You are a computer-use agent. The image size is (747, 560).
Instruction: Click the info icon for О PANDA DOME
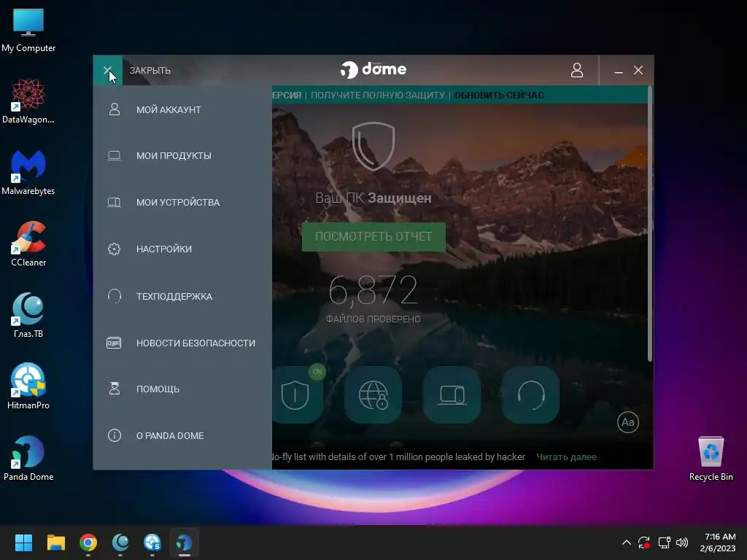coord(115,435)
